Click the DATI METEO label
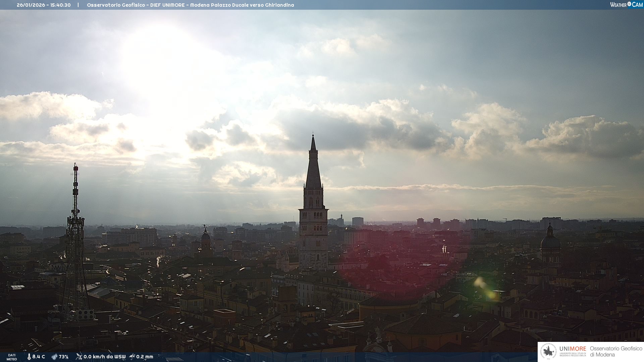 click(12, 357)
